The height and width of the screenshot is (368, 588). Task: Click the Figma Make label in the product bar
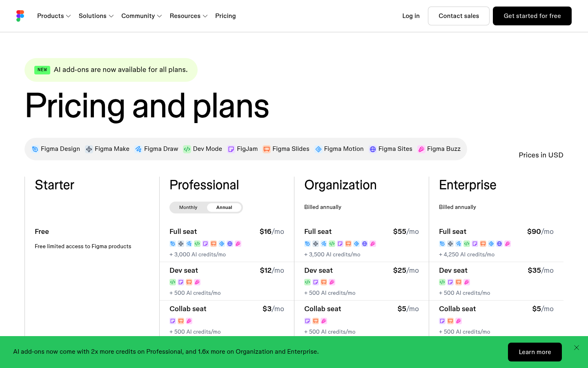(112, 149)
